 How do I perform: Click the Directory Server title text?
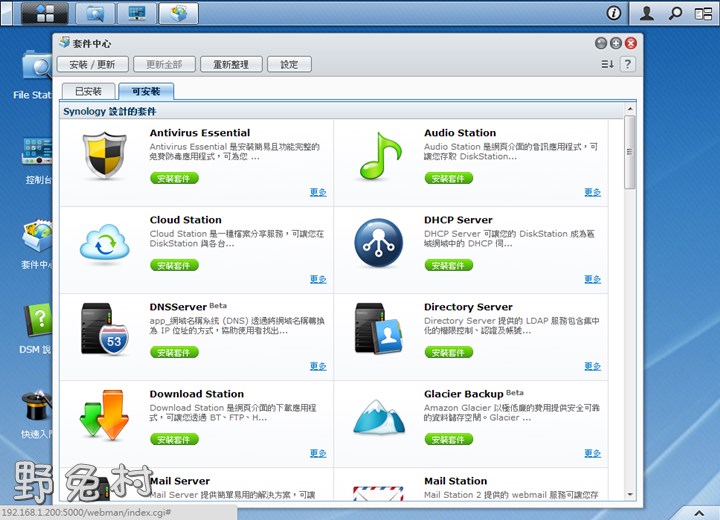[468, 307]
